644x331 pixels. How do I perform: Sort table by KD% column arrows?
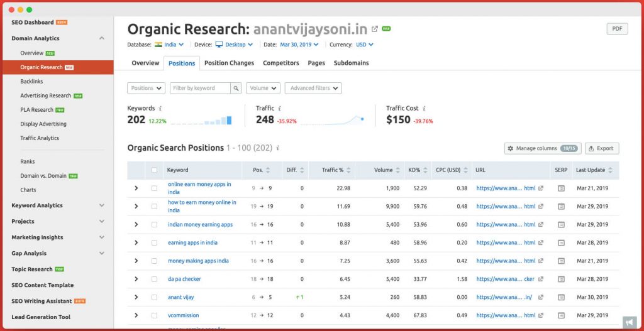425,170
